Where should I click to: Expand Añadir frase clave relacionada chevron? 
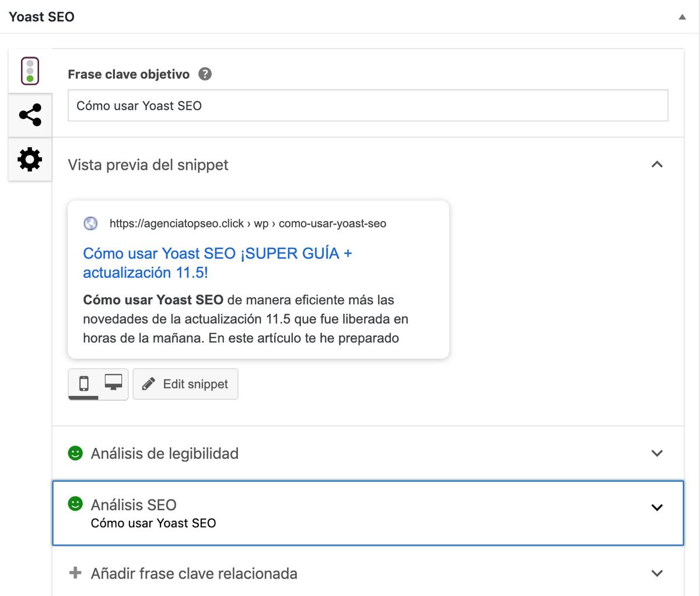[x=657, y=573]
